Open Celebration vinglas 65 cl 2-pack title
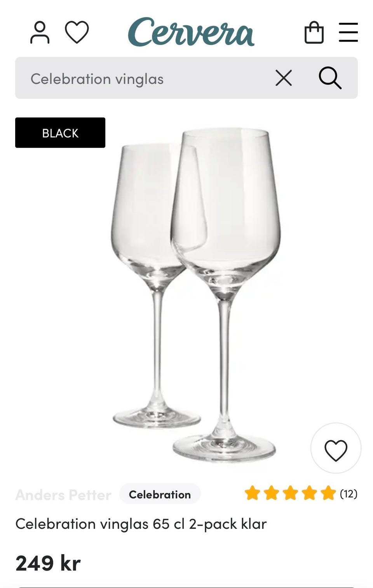 141,524
